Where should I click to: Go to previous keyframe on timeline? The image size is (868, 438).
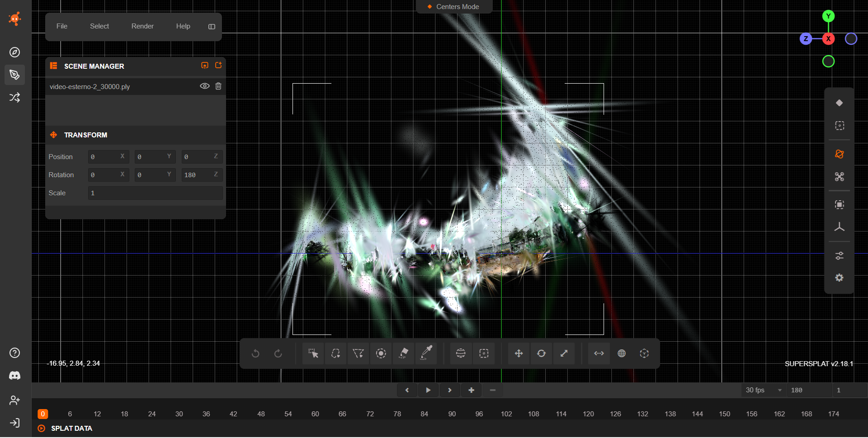point(407,390)
